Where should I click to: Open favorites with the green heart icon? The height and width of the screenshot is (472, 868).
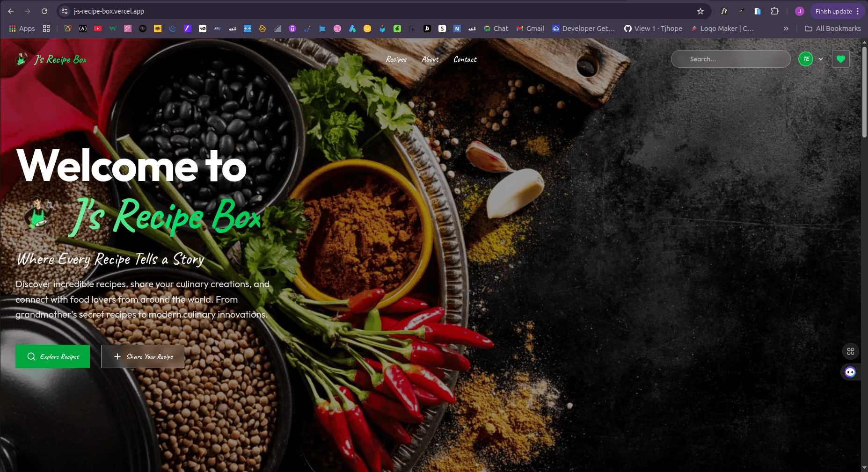841,59
